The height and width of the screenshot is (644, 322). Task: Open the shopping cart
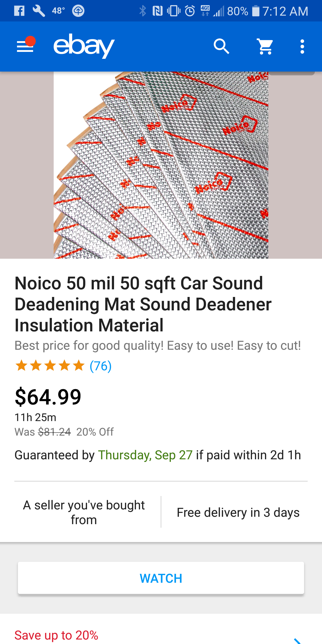click(265, 47)
